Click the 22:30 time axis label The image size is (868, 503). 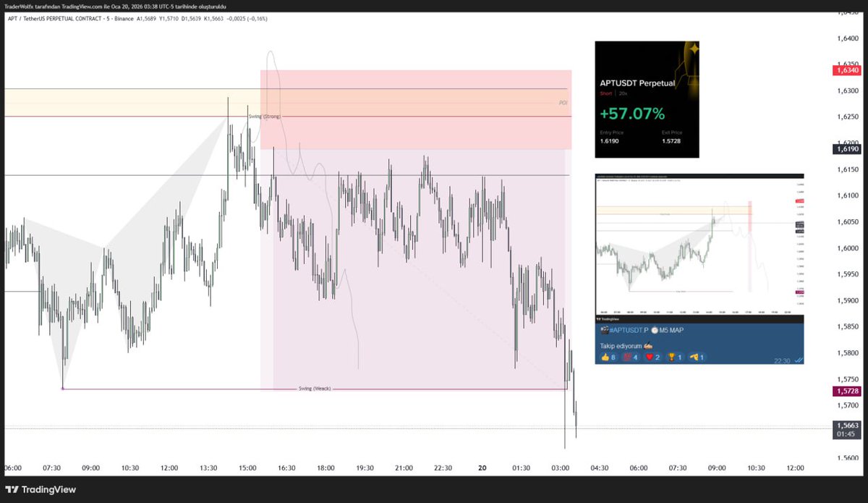click(x=443, y=468)
